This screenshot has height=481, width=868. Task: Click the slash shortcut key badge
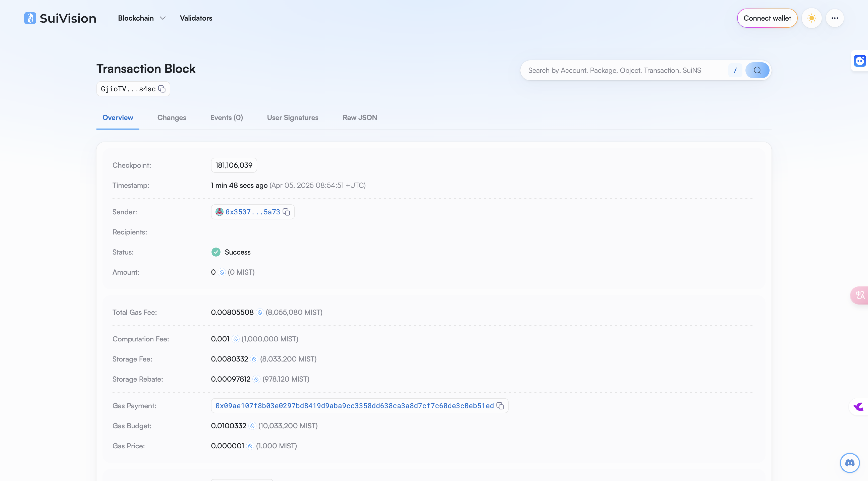[735, 70]
